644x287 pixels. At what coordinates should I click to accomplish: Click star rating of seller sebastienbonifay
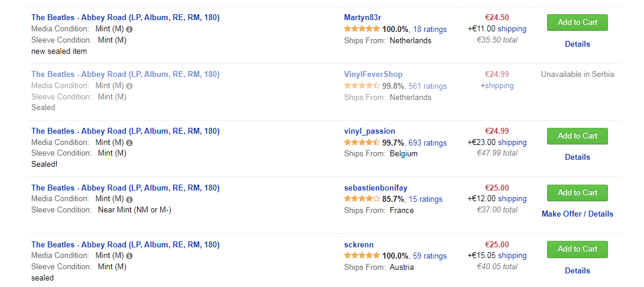click(362, 199)
